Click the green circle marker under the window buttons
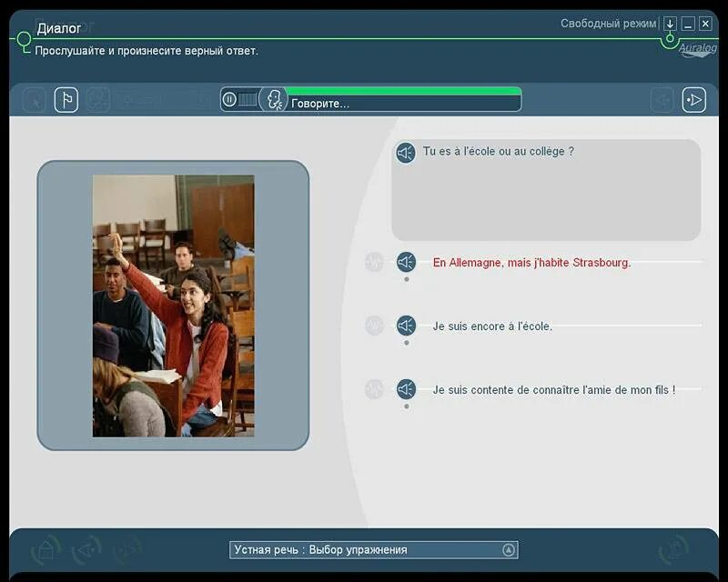This screenshot has width=728, height=582. 670,38
